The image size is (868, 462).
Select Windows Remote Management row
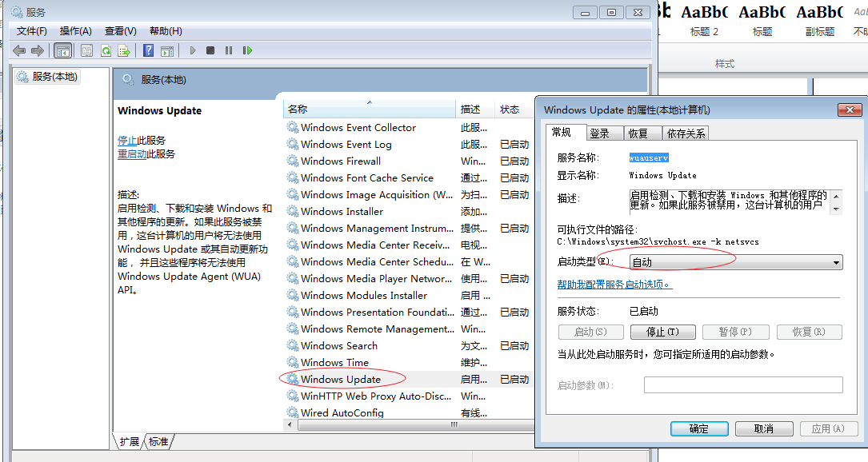[409, 329]
